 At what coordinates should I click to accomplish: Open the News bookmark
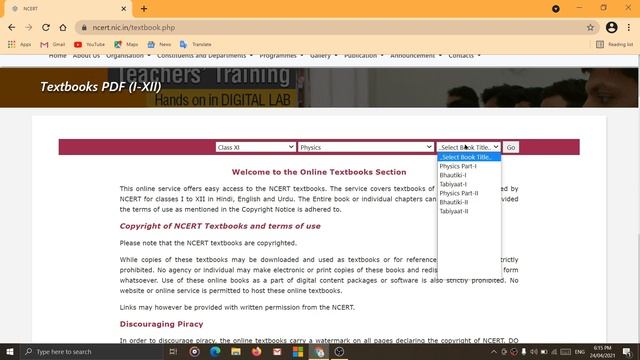(x=159, y=44)
